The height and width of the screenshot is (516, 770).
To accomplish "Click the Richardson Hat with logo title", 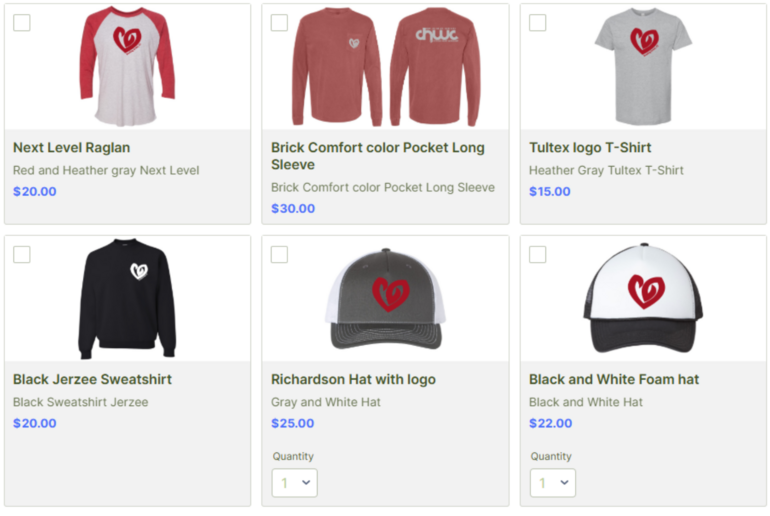I will (x=353, y=380).
